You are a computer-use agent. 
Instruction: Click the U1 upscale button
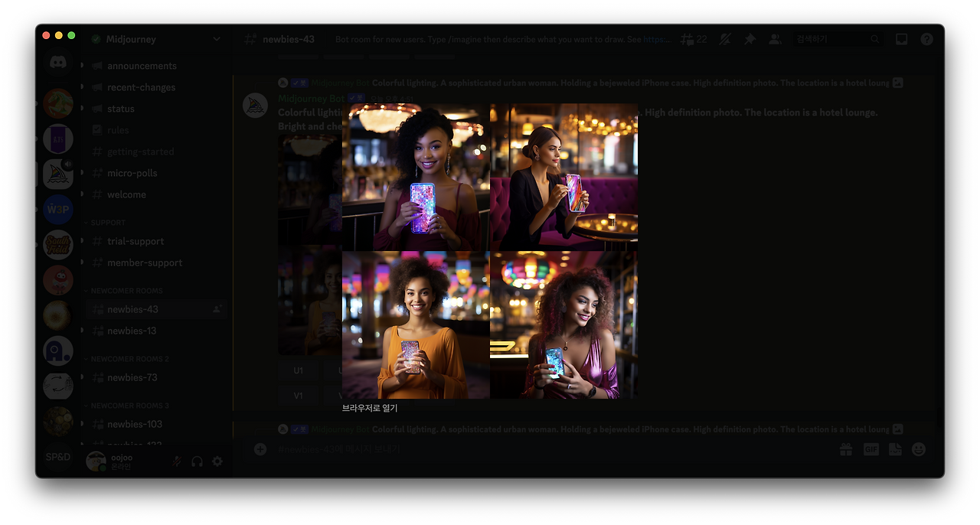point(299,370)
